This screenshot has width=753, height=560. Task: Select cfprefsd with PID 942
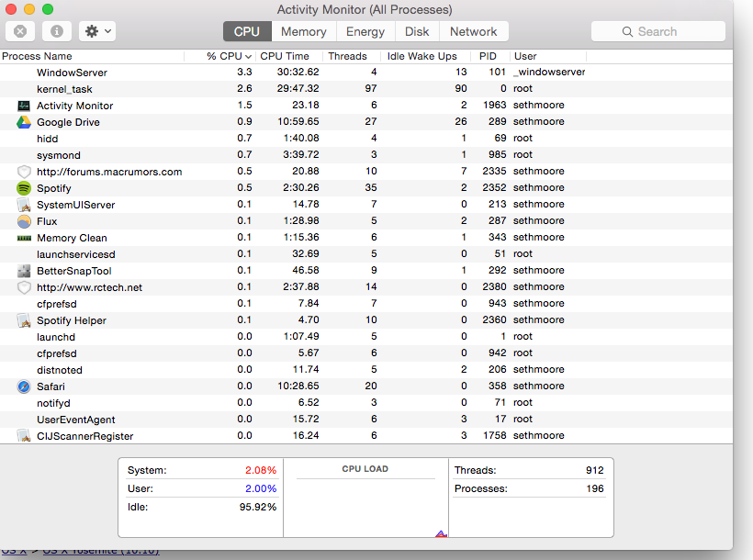pyautogui.click(x=365, y=353)
